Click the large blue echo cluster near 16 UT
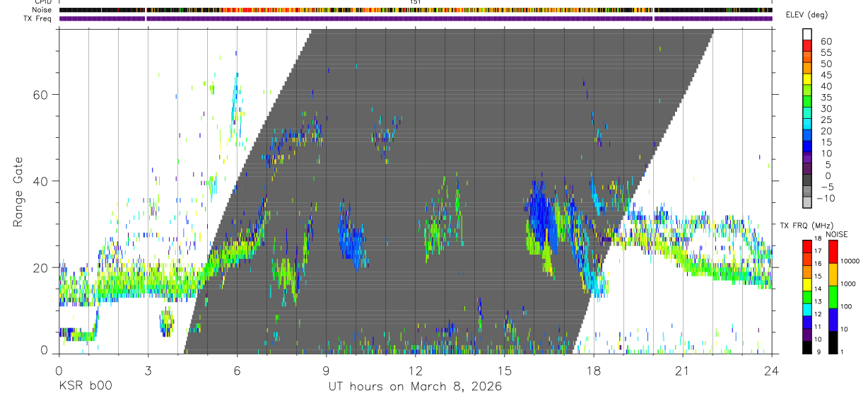Image resolution: width=868 pixels, height=401 pixels. (541, 216)
